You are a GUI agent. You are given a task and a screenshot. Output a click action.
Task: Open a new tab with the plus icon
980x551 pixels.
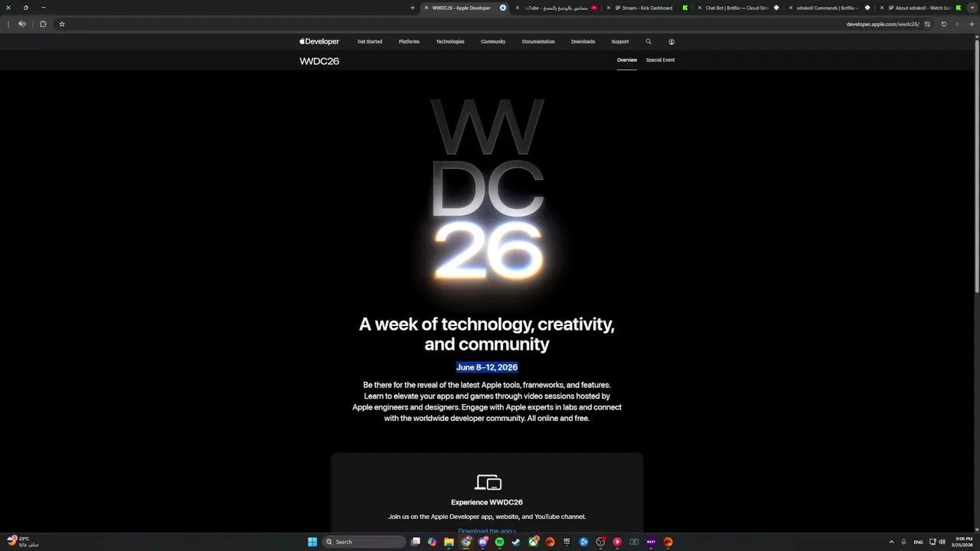coord(412,8)
